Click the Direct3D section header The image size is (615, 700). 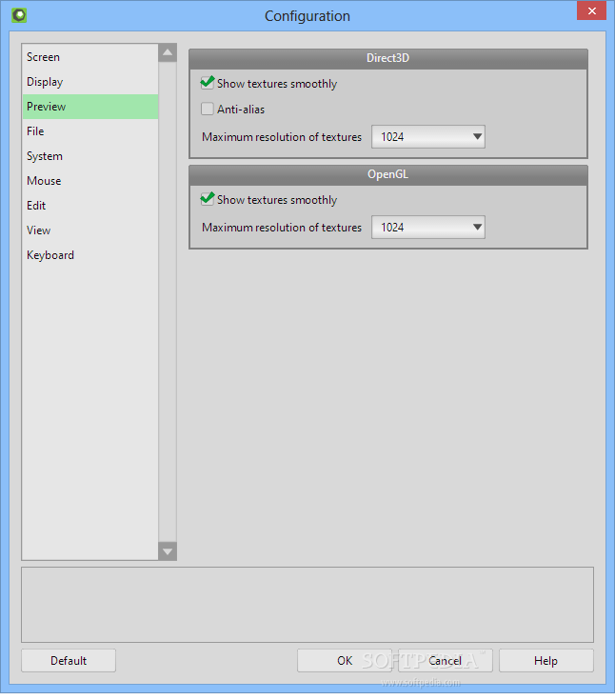387,58
